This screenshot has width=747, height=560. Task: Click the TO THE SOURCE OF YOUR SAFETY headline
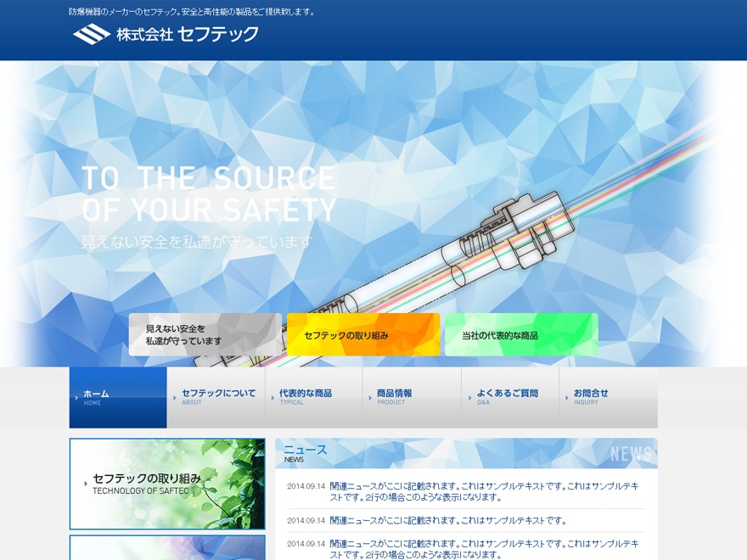209,193
